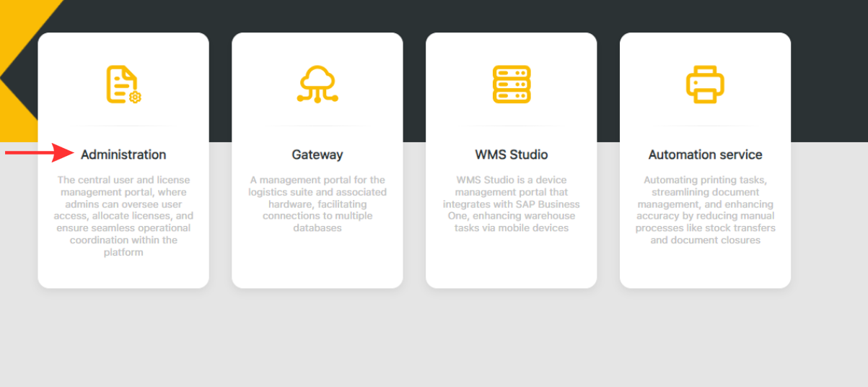Open the Gateway title link

click(317, 155)
